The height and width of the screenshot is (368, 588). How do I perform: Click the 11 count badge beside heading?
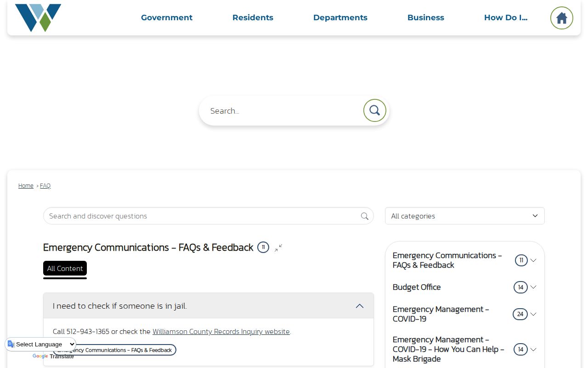[263, 247]
